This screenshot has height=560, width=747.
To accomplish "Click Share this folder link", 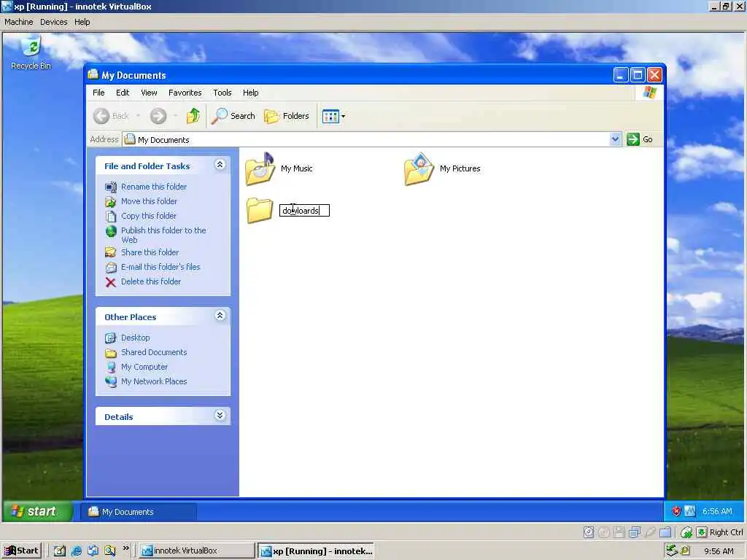I will click(x=150, y=252).
